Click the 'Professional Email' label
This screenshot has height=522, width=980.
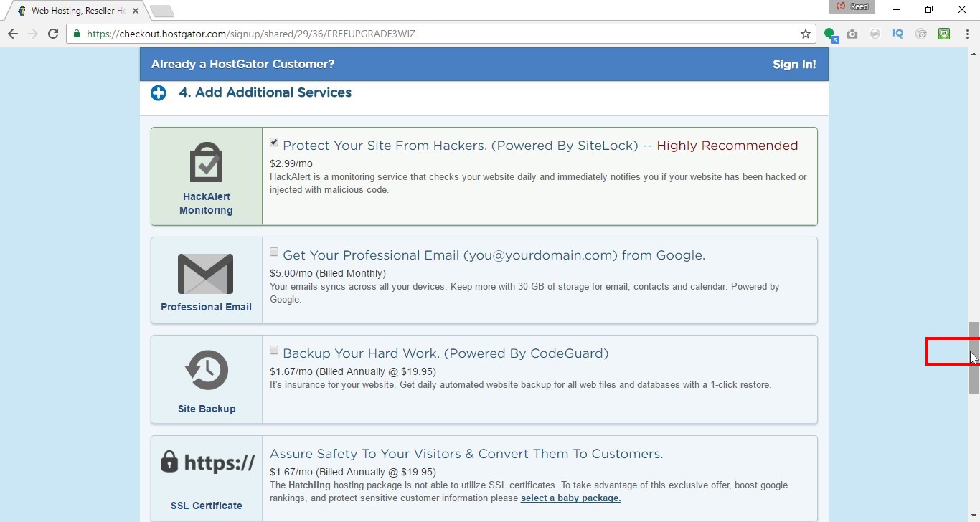206,307
